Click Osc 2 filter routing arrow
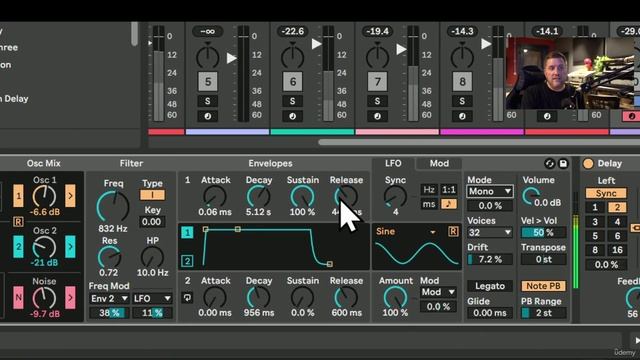This screenshot has width=640, height=360. [70, 247]
